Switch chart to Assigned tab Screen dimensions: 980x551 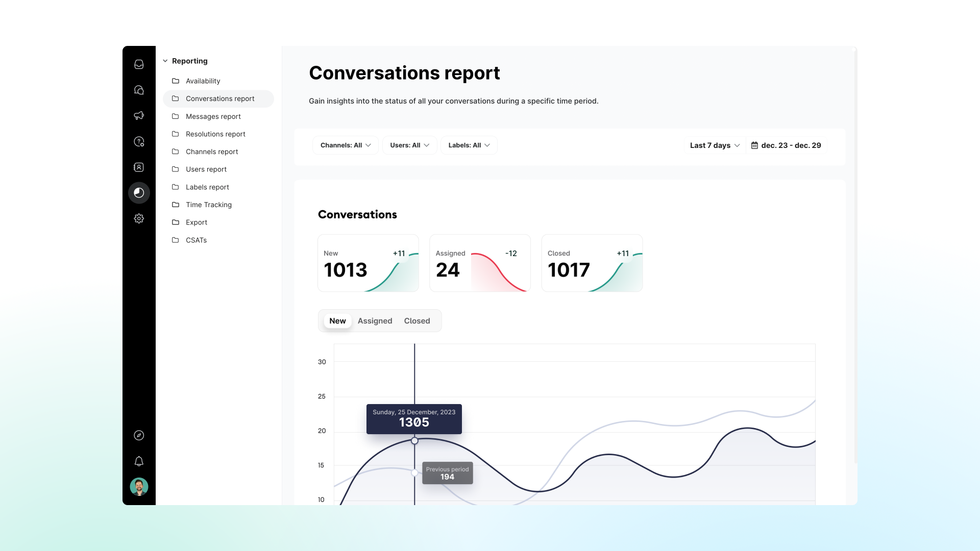(x=375, y=321)
